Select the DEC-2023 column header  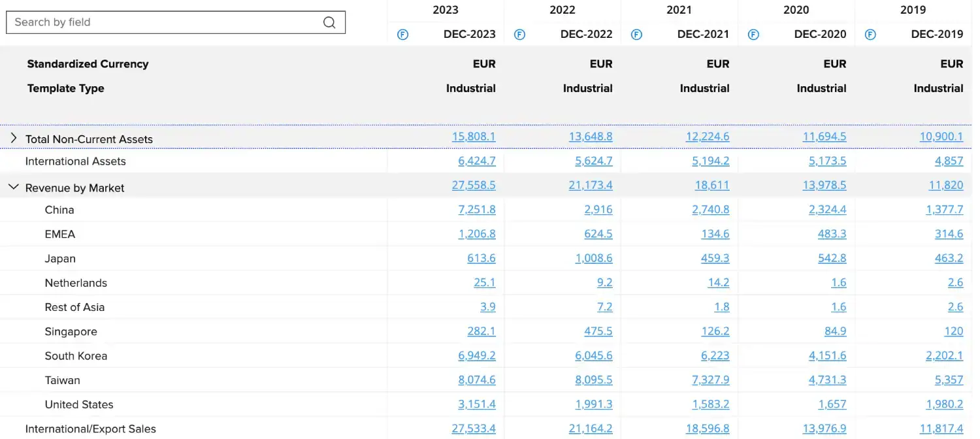click(469, 35)
